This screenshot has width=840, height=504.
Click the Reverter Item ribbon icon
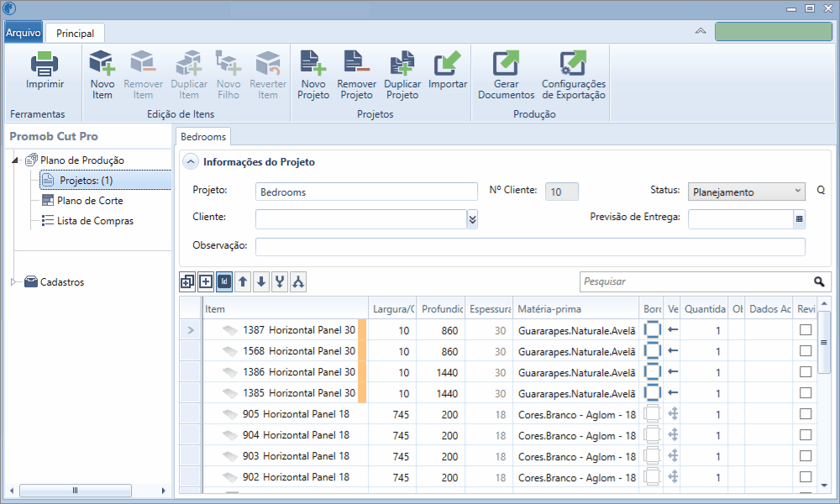(268, 63)
